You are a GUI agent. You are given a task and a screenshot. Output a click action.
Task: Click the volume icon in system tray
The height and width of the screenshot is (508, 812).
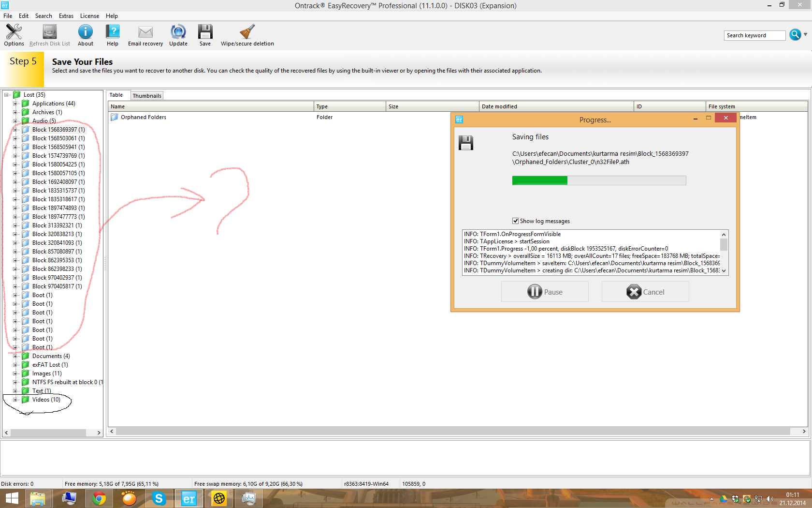(x=769, y=499)
